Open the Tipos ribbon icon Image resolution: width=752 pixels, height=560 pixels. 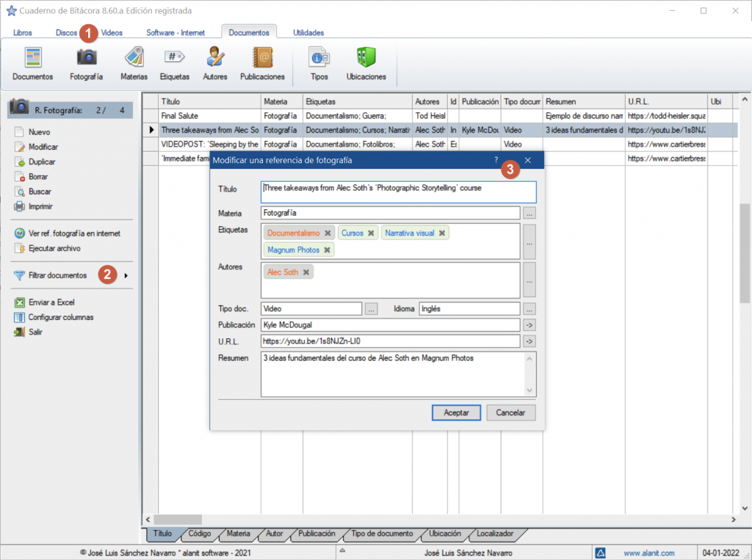click(x=319, y=59)
